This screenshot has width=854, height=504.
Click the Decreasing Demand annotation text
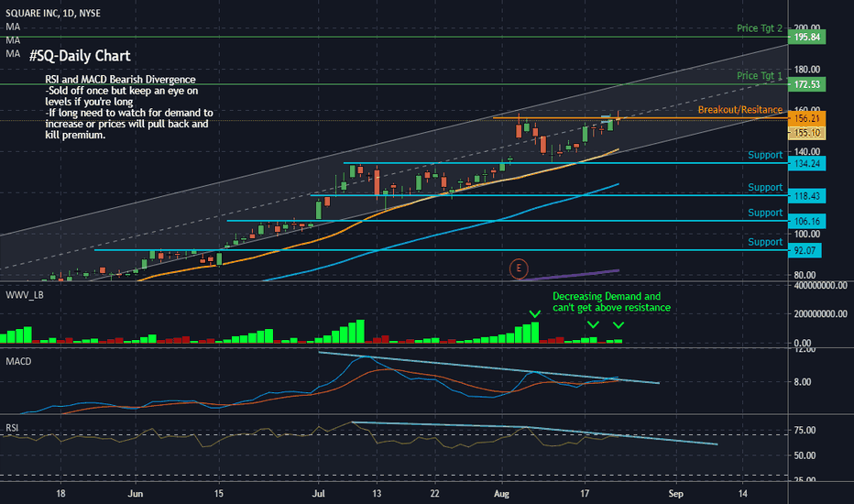click(x=611, y=302)
